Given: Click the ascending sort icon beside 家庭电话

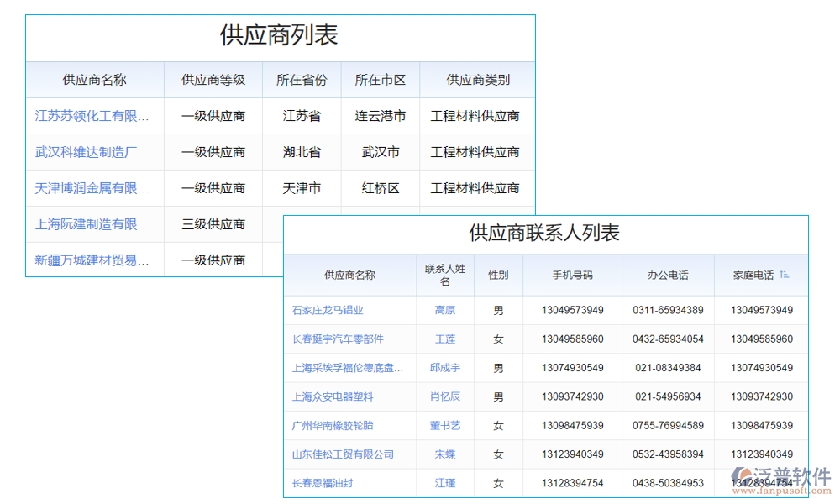Looking at the screenshot, I should click(x=785, y=274).
